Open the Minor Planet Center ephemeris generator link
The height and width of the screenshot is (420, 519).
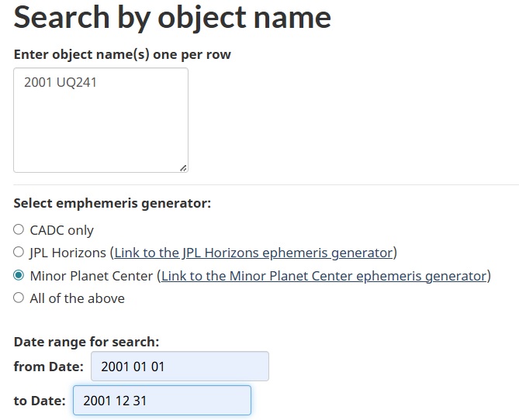pos(324,276)
